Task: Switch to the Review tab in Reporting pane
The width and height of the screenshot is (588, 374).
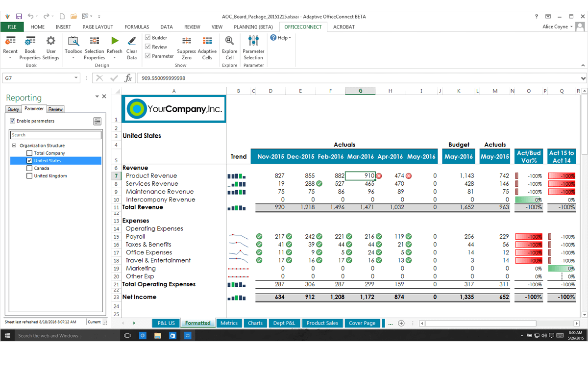Action: tap(55, 109)
